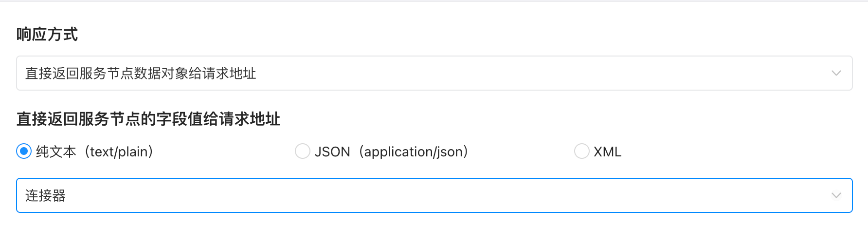Screen dimensions: 868x228
Task: Click empty middle area of 连接器 select box
Action: tap(438, 196)
